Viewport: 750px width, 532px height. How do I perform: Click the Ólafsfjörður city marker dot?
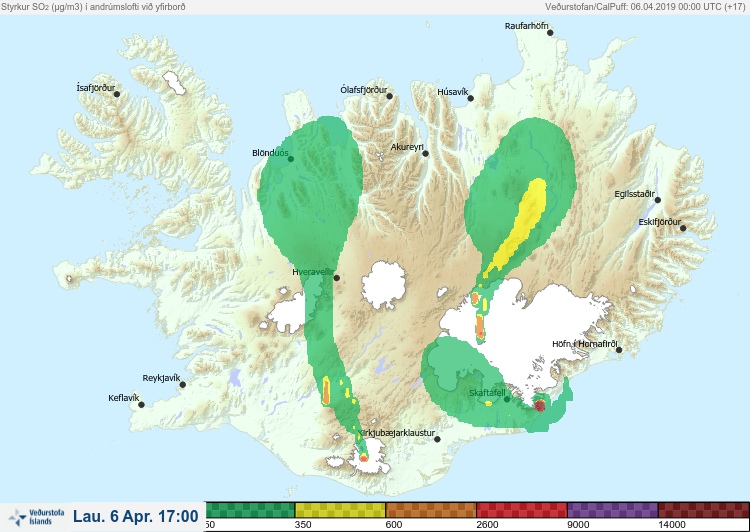coord(390,96)
